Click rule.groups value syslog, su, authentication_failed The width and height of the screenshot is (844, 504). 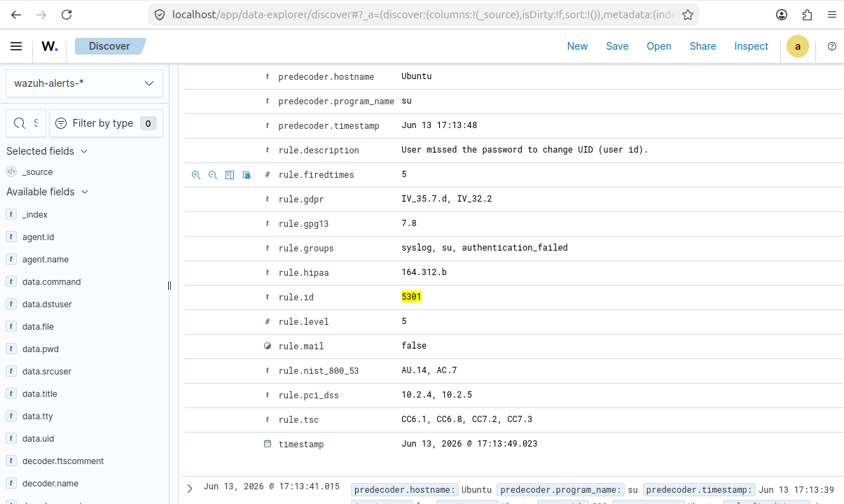[x=485, y=248]
